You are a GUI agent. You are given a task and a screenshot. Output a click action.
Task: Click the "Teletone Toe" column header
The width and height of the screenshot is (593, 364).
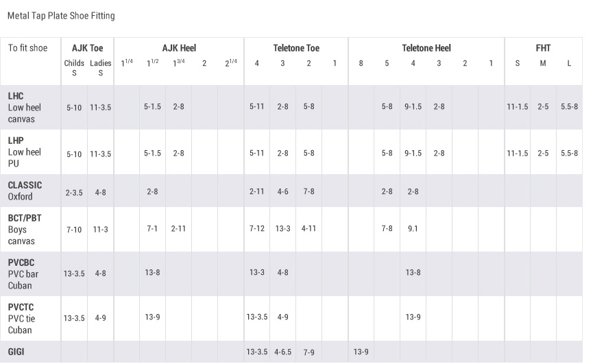(x=296, y=48)
